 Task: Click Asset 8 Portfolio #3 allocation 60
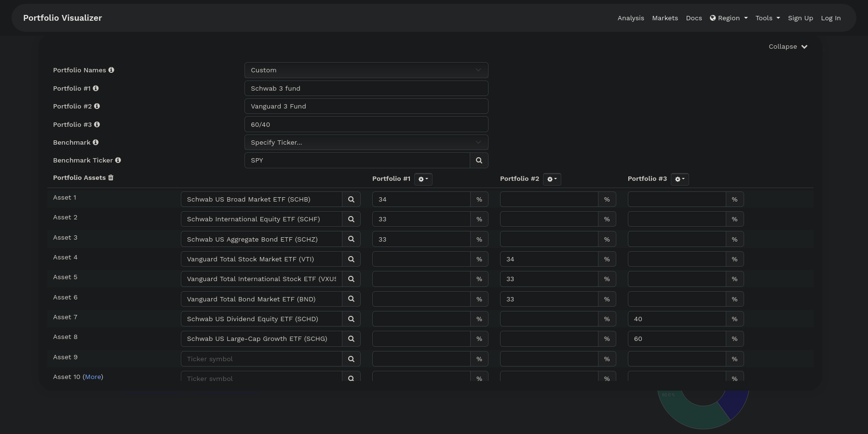[x=677, y=339]
